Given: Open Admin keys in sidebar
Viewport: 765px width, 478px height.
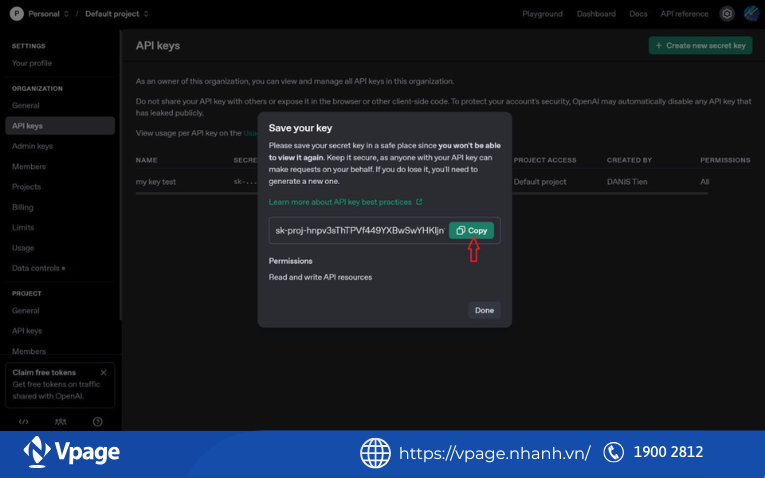Looking at the screenshot, I should [x=32, y=146].
